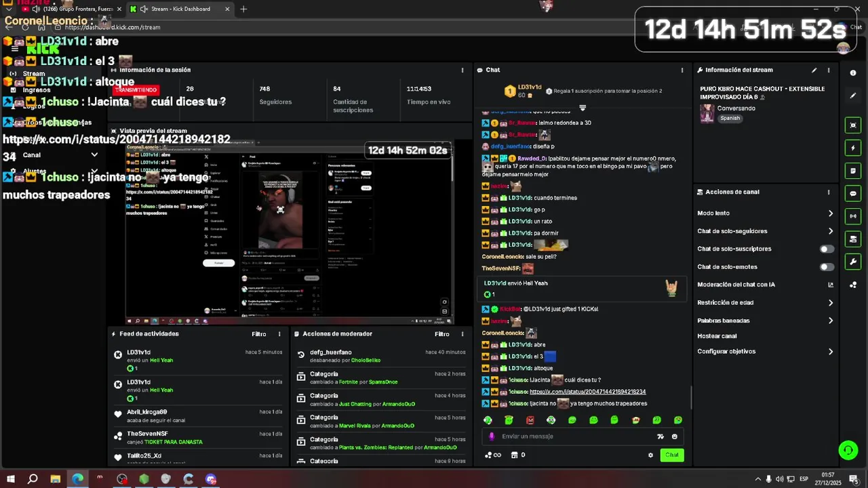868x488 pixels.
Task: Click the shop icon below chat input
Action: [514, 455]
